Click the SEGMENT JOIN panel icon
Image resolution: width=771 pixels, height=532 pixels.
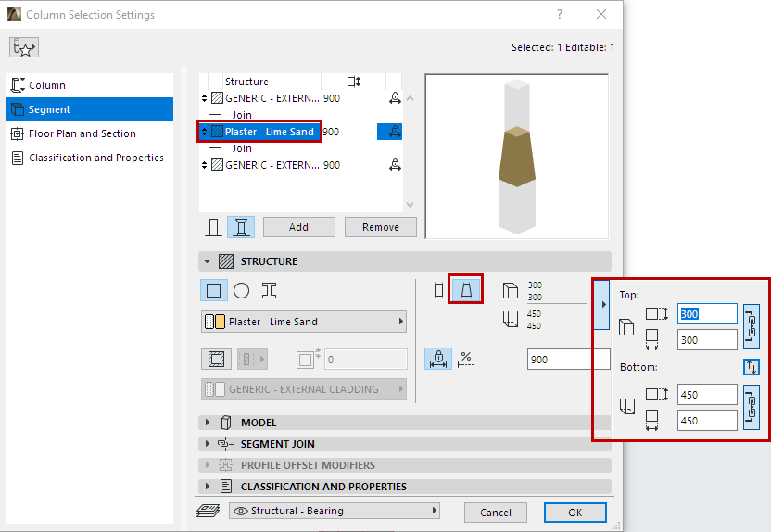click(226, 444)
